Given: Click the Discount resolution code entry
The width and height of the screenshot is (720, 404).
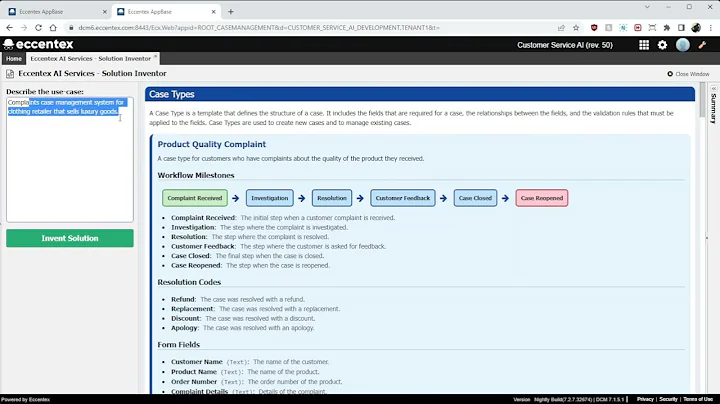Looking at the screenshot, I should pyautogui.click(x=243, y=319).
